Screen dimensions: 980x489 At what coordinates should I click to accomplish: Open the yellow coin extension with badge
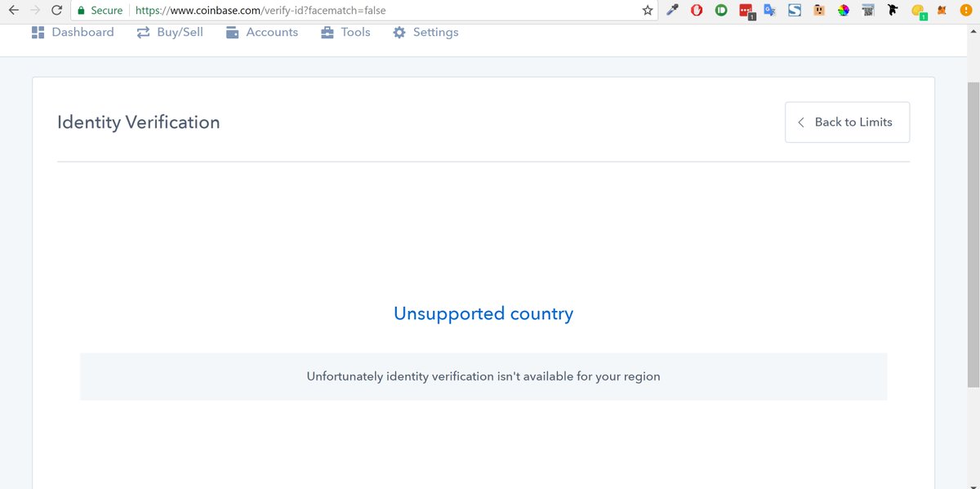[x=919, y=11]
